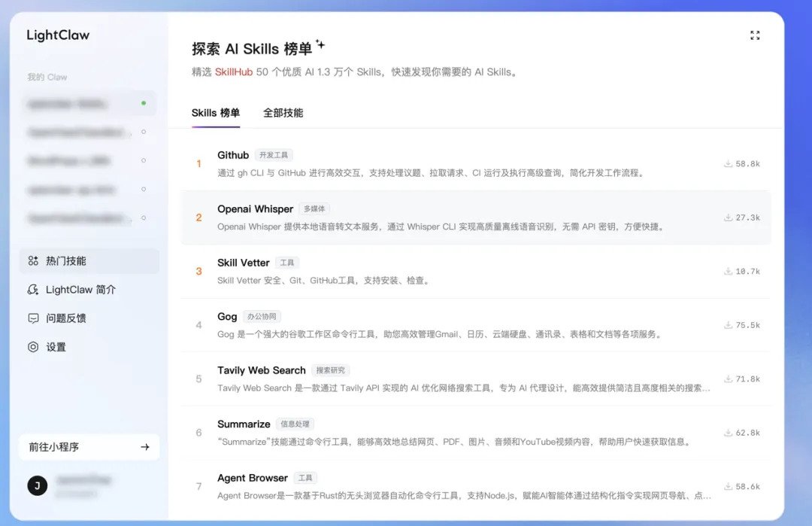The height and width of the screenshot is (526, 812).
Task: Click the sparkle icon after 榜单 title
Action: [320, 44]
